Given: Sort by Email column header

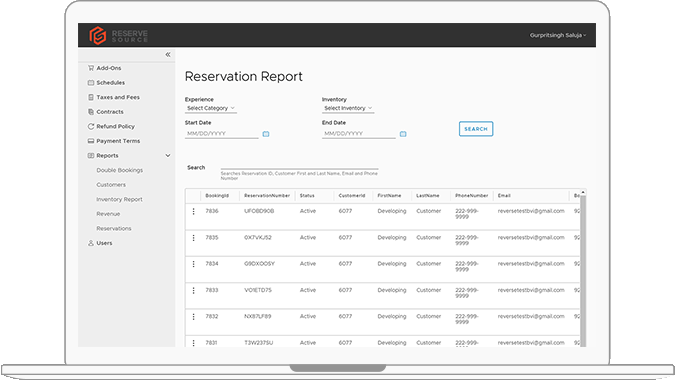Looking at the screenshot, I should (x=504, y=196).
